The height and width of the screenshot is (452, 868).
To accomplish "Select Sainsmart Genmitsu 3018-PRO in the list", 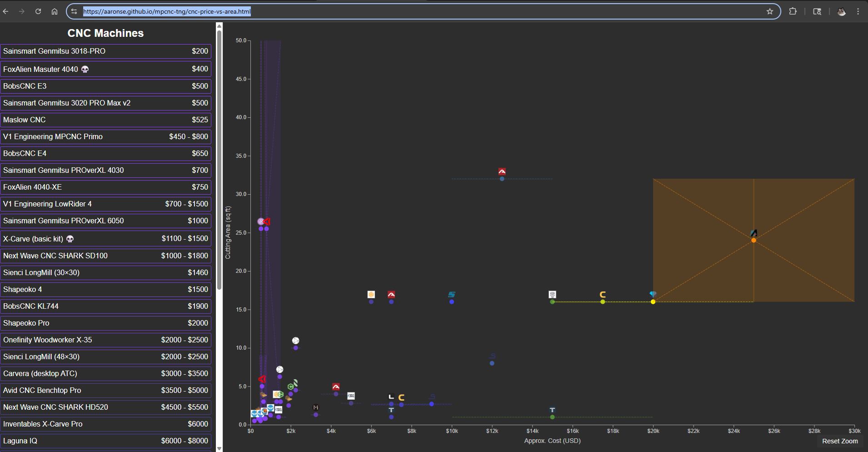I will (x=105, y=51).
